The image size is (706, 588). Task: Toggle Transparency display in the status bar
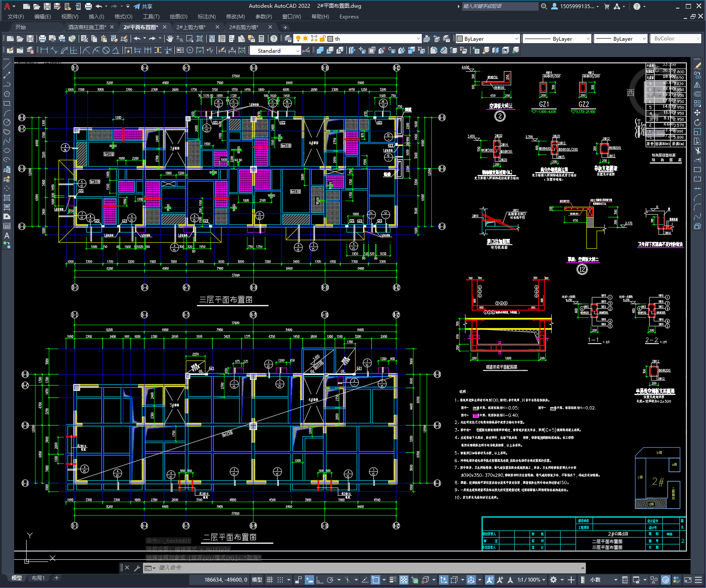click(404, 580)
